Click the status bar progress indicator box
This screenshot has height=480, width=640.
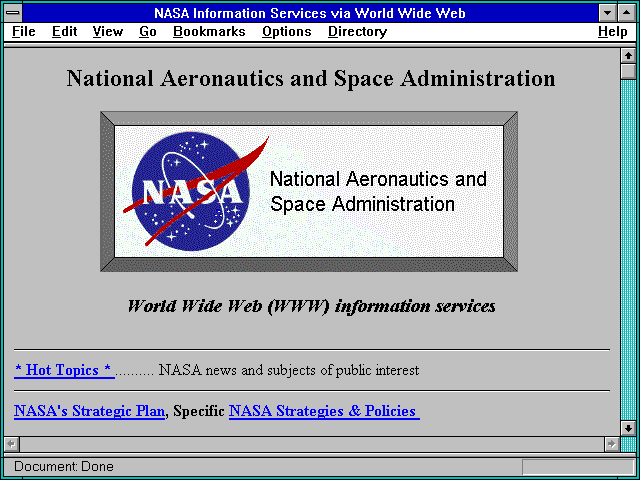(x=578, y=467)
